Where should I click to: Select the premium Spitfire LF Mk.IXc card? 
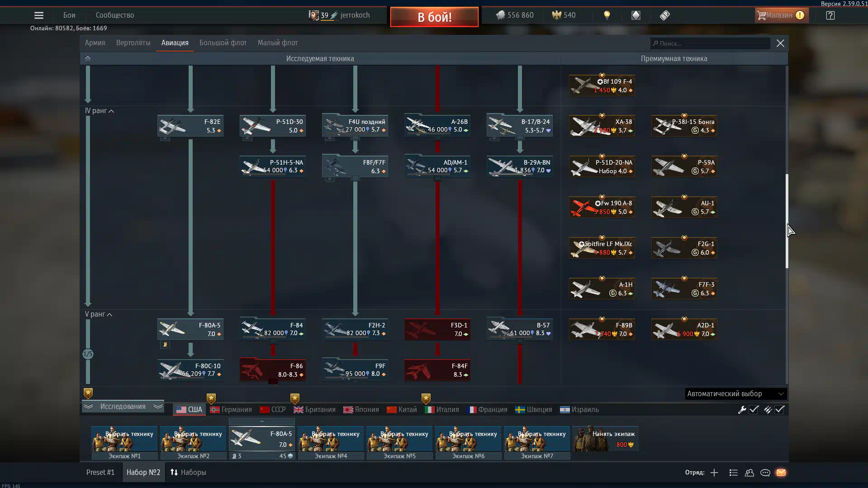click(x=602, y=248)
